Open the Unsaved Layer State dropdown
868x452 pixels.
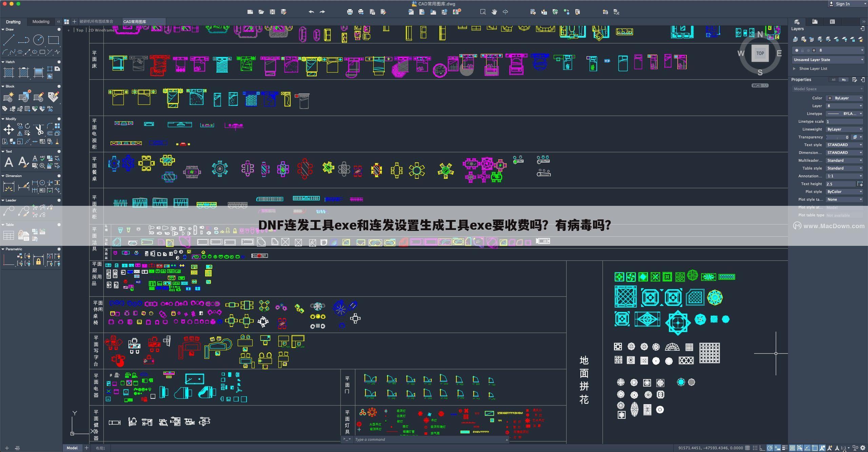pyautogui.click(x=828, y=60)
